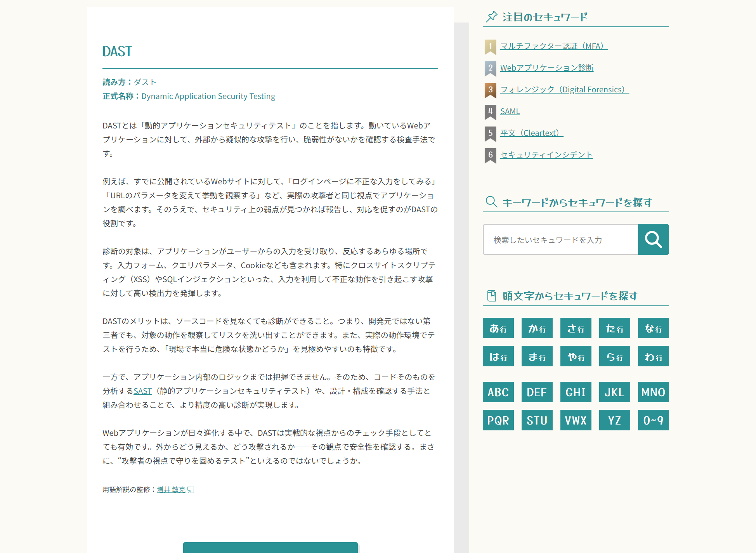Choose the ABC alphabet group button
This screenshot has height=553, width=756.
[498, 392]
